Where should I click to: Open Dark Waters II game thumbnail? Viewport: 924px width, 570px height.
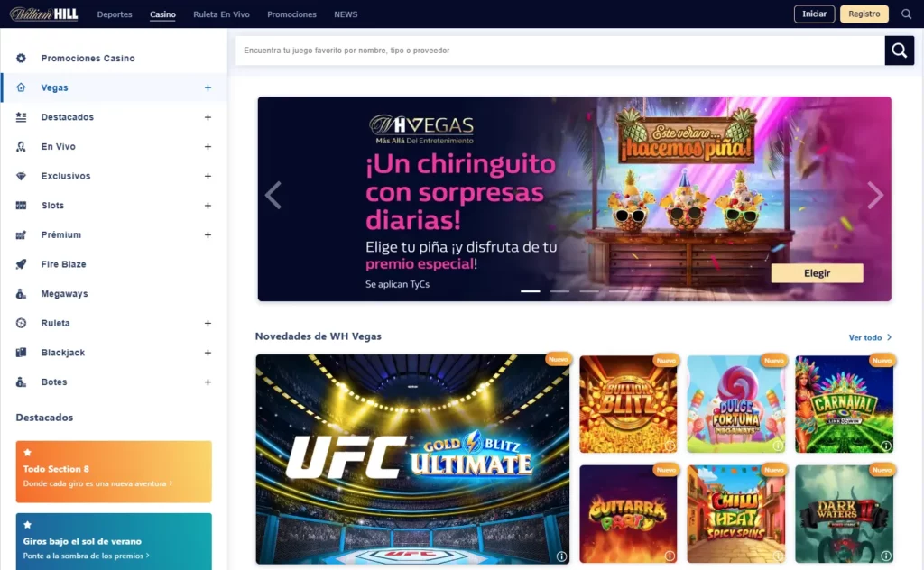[844, 514]
